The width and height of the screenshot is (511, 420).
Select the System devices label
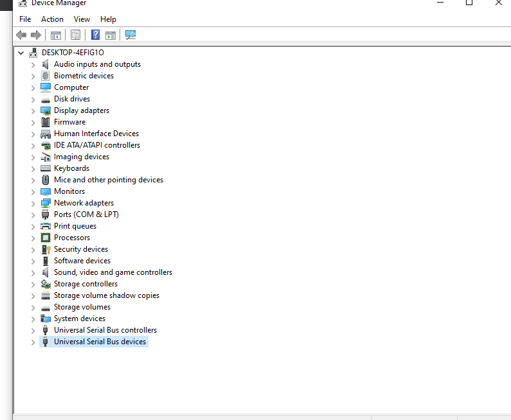click(x=80, y=319)
